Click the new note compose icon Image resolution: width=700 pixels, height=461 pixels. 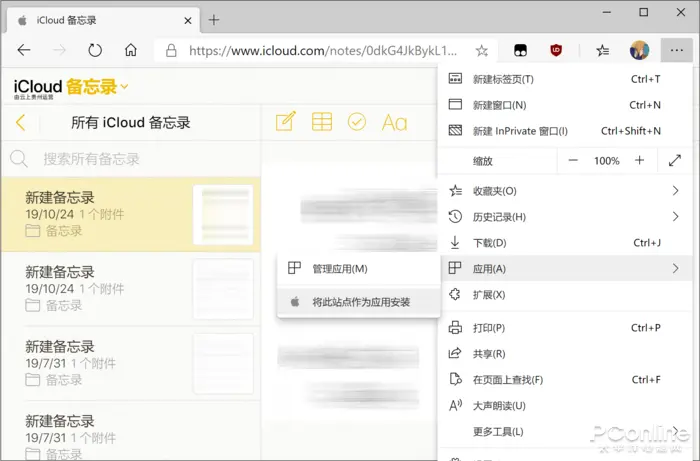286,121
